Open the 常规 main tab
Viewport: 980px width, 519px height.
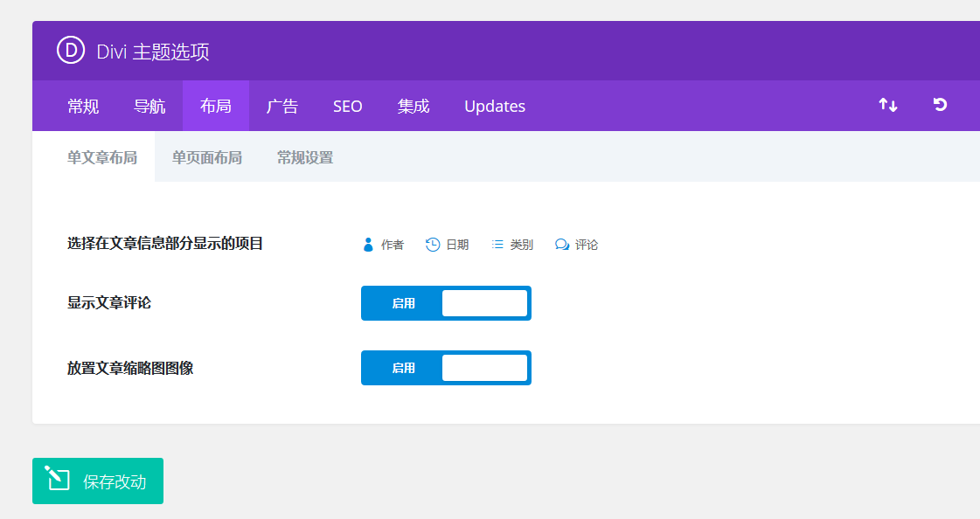click(83, 107)
